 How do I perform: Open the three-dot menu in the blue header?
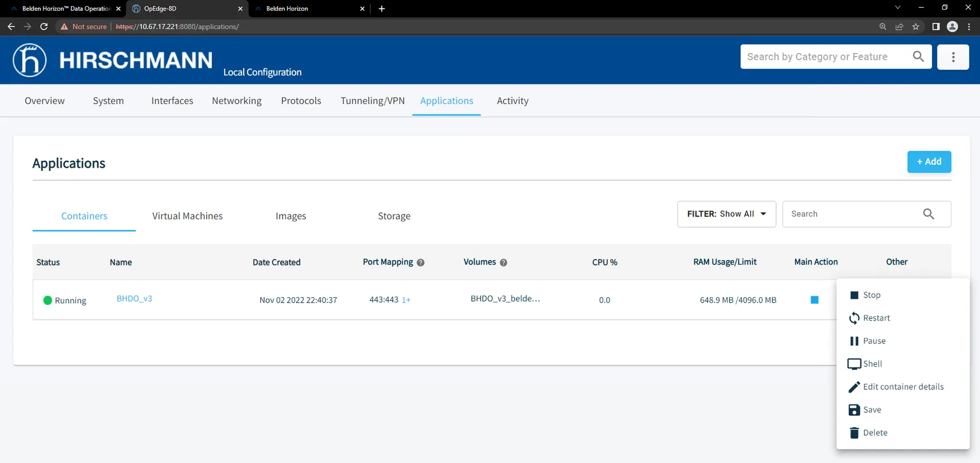(953, 57)
